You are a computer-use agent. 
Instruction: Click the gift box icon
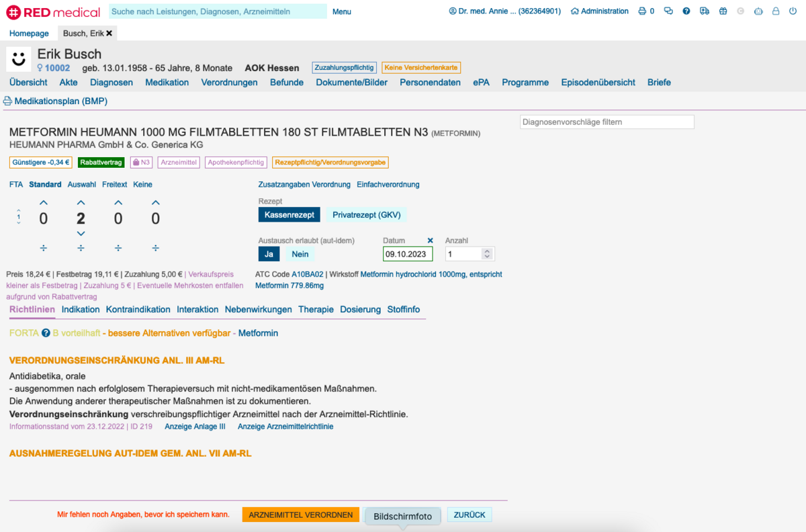click(723, 11)
